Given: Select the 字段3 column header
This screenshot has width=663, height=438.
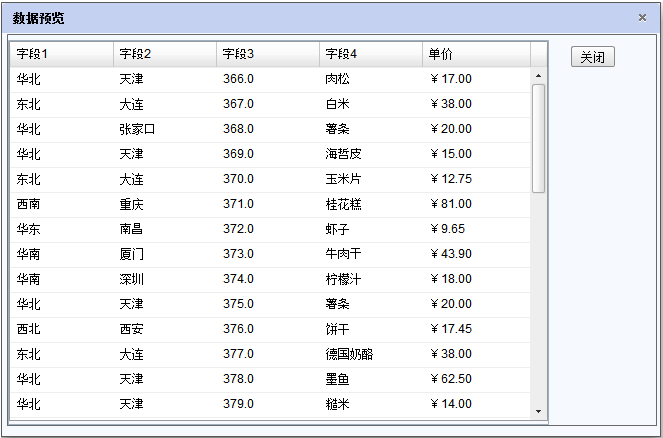Looking at the screenshot, I should (267, 54).
